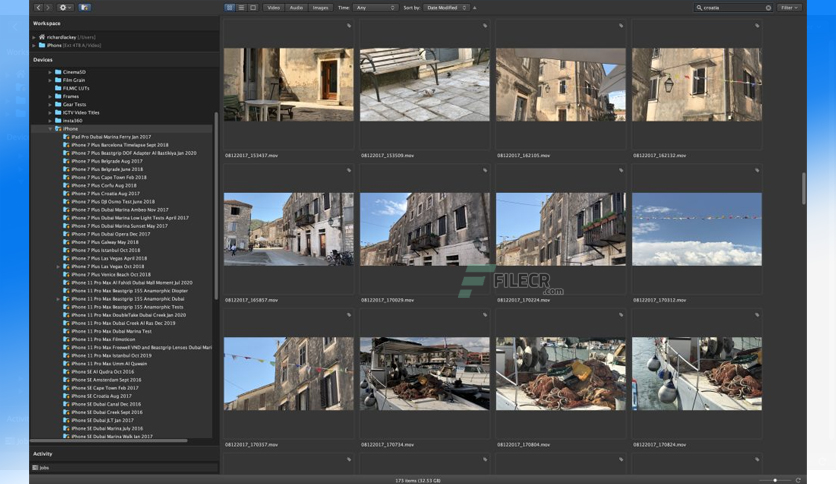Collapse the iPhone folder in Devices

[50, 128]
